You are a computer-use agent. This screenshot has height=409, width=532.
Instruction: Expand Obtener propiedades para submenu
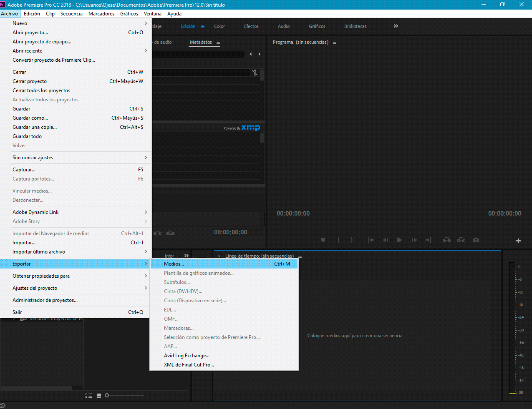pos(75,276)
